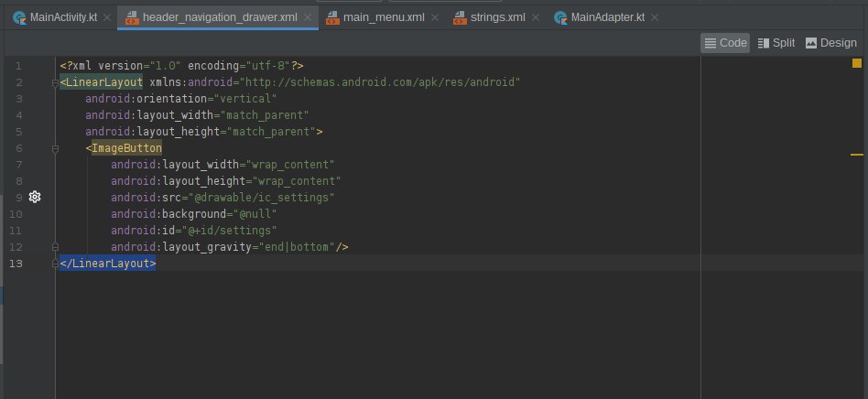Click line number 13 in the gutter
868x399 pixels.
(16, 264)
